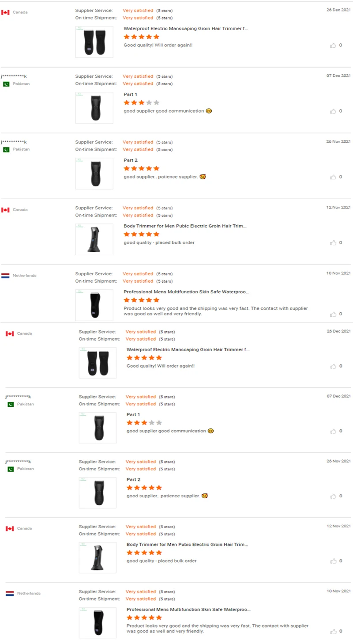Open trimmer-on-stand thumbnail in first 12 Nov review

coord(94,239)
